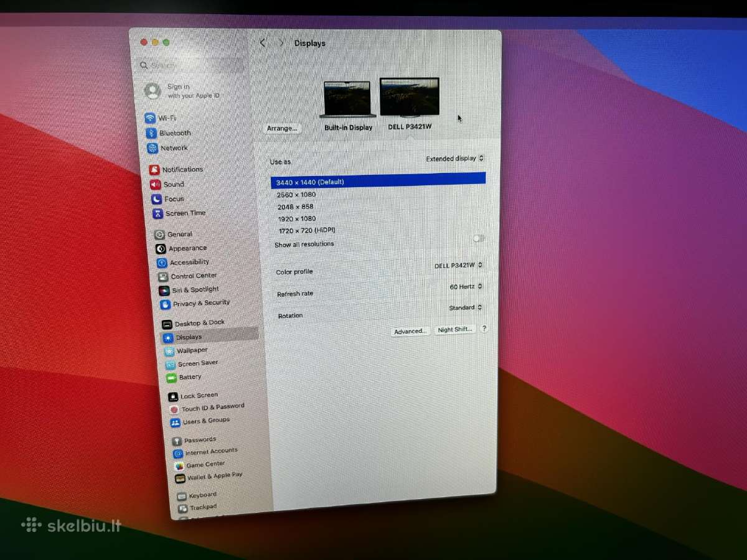Image resolution: width=747 pixels, height=560 pixels.
Task: Select the General gear icon
Action: [160, 235]
